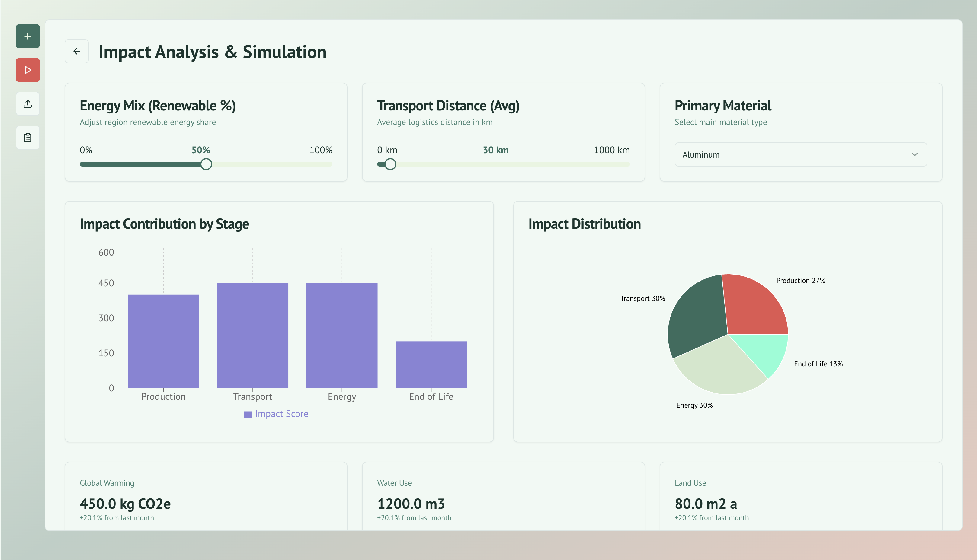Expand the Aluminum dropdown chevron
This screenshot has width=977, height=560.
[x=914, y=154]
